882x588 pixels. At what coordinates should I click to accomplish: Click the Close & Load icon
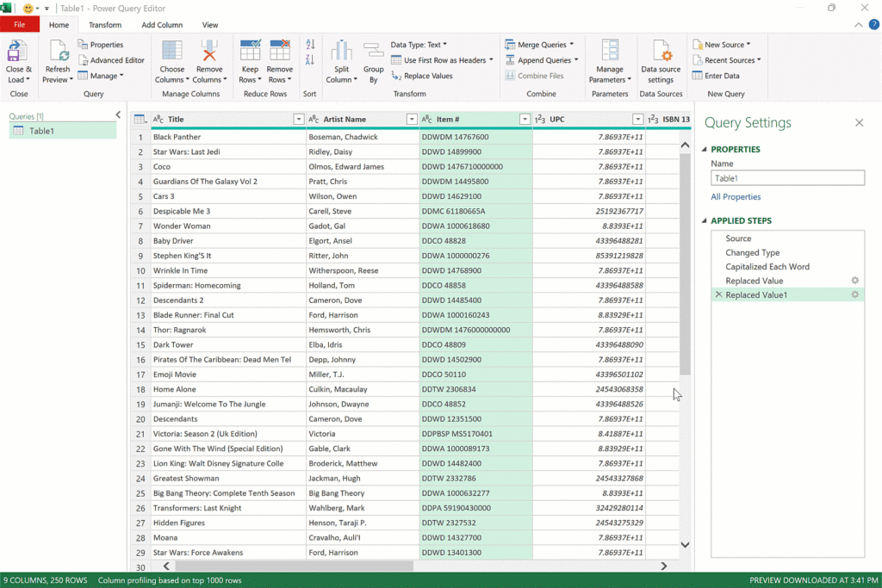coord(18,51)
